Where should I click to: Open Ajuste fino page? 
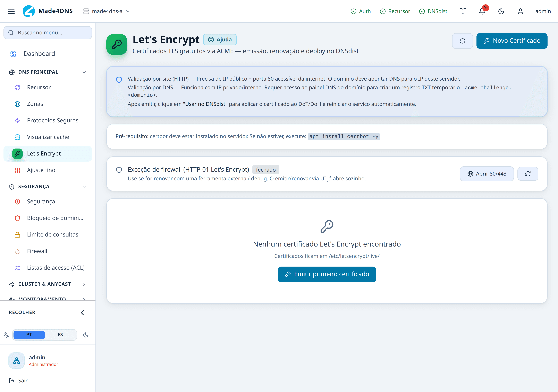48,170
